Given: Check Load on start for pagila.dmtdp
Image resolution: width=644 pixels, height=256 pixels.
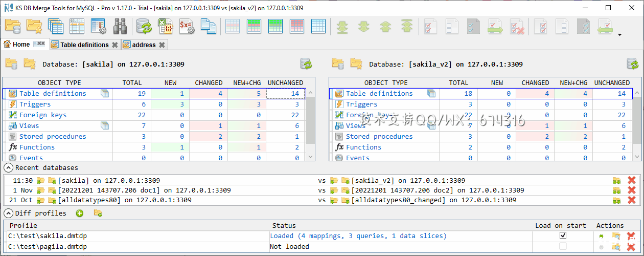Looking at the screenshot, I should pos(563,246).
